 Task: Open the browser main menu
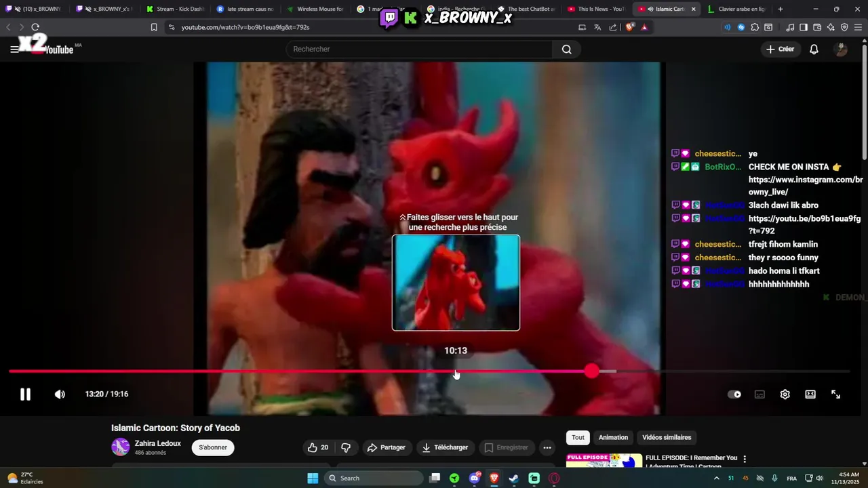pyautogui.click(x=858, y=27)
